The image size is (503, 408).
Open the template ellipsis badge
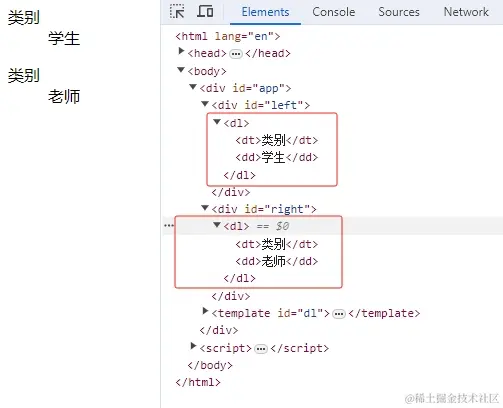[x=339, y=314]
